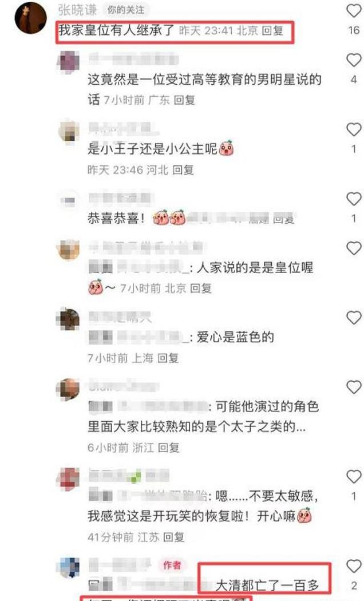Screen dimensions: 364x601
Task: Like the 可能他演过的角色 comment
Action: (354, 387)
